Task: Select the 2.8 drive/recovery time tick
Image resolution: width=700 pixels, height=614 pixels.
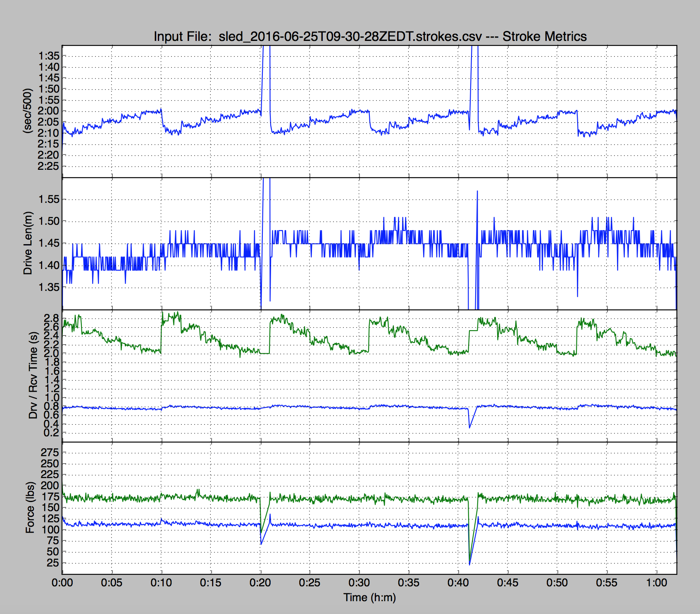Action: point(52,318)
